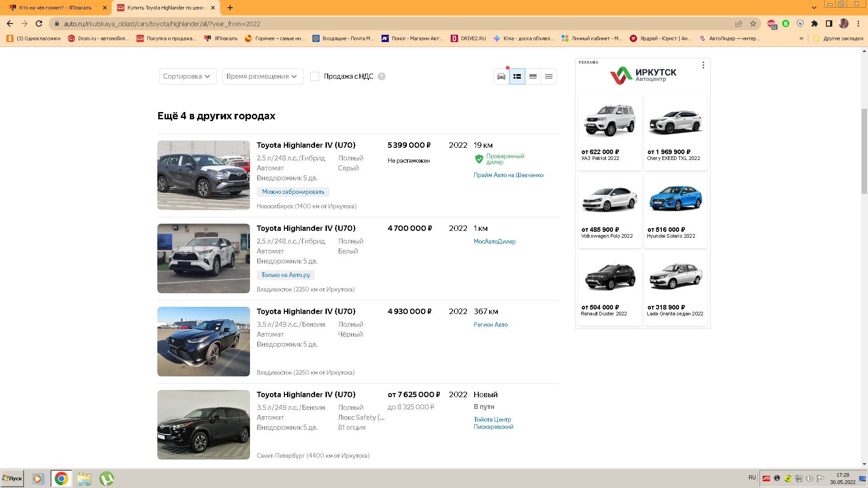Open dealer 'Прайм Авто на Шевченко'
The width and height of the screenshot is (868, 488).
tap(509, 175)
